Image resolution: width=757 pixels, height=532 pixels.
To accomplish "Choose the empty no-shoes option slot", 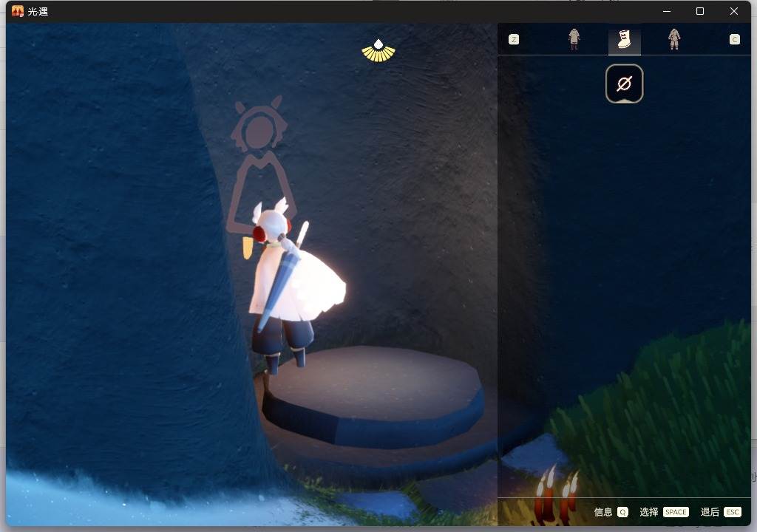I will 624,83.
